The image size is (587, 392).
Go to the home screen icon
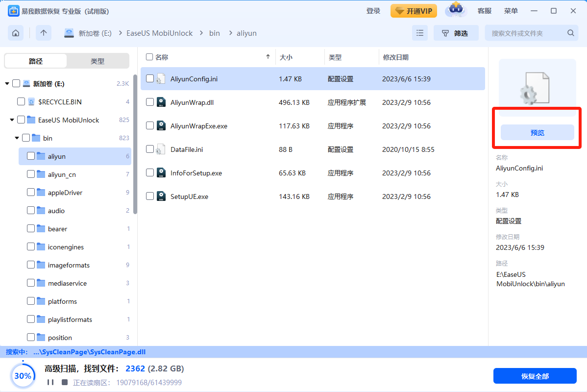coord(16,33)
